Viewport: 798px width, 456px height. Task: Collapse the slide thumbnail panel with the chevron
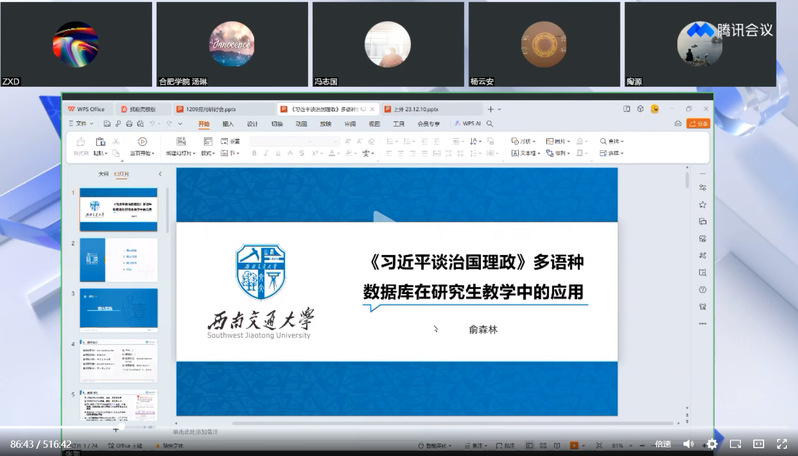(159, 174)
